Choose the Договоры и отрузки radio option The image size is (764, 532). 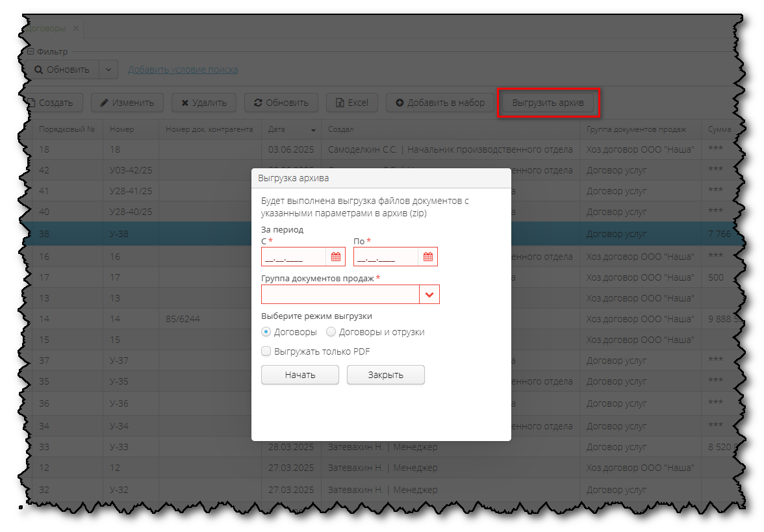tap(331, 331)
